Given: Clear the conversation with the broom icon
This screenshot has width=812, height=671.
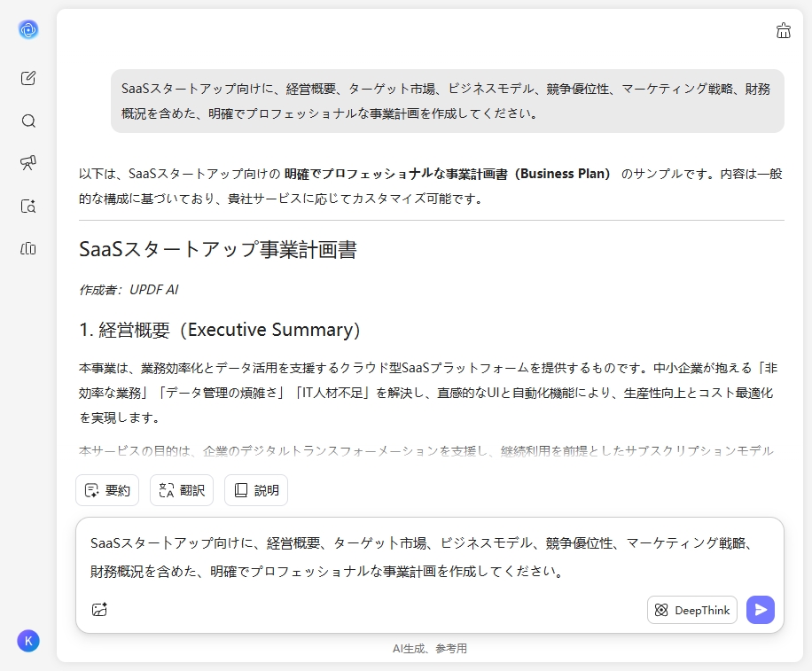Looking at the screenshot, I should point(784,29).
